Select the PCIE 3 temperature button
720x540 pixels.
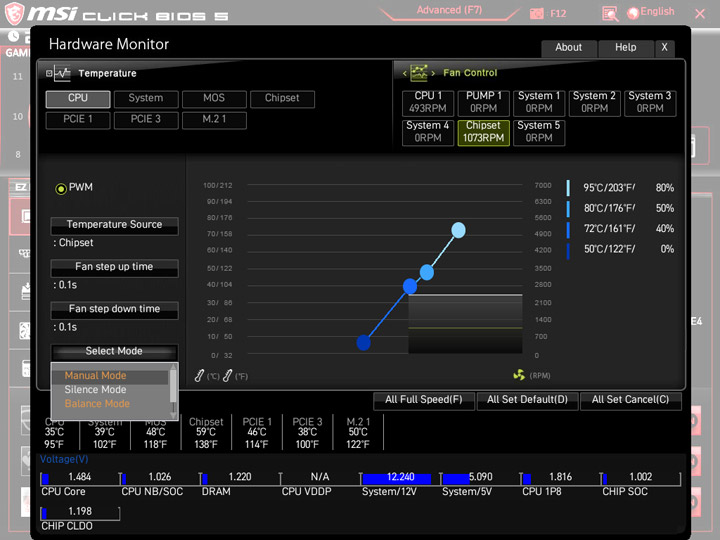(146, 119)
